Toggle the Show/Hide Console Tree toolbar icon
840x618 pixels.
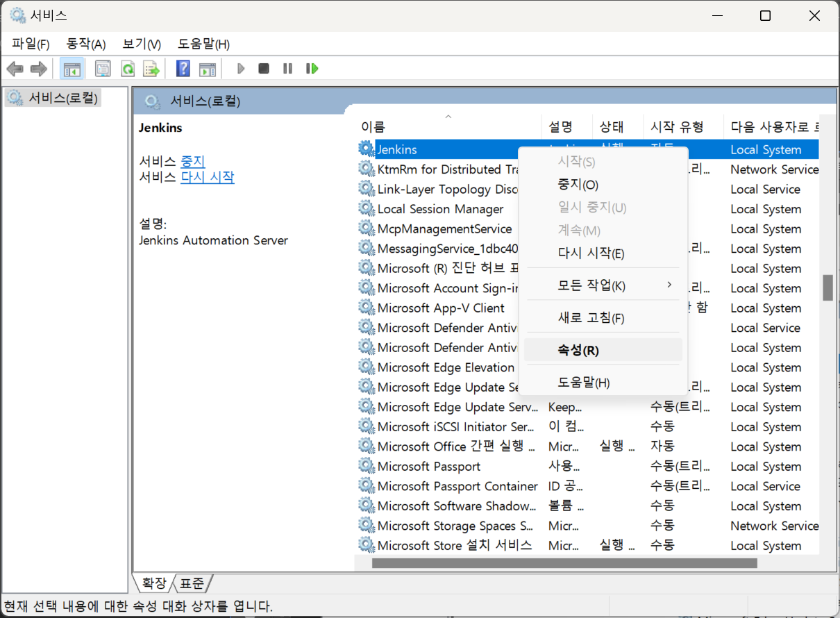[72, 69]
